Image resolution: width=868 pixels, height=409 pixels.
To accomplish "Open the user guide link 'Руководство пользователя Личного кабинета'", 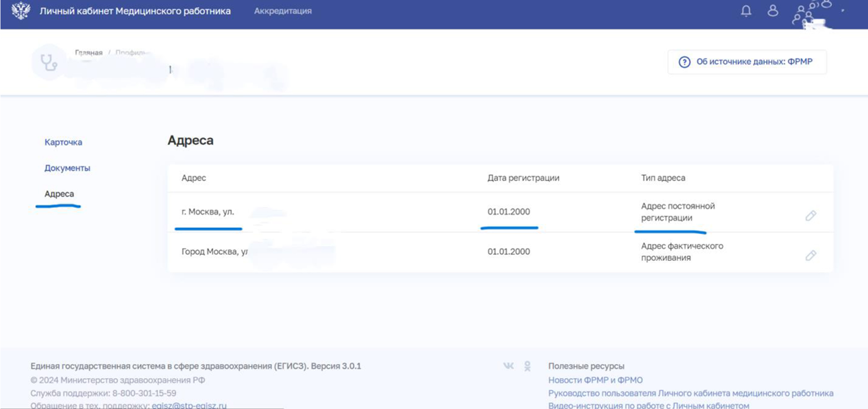I will point(691,393).
